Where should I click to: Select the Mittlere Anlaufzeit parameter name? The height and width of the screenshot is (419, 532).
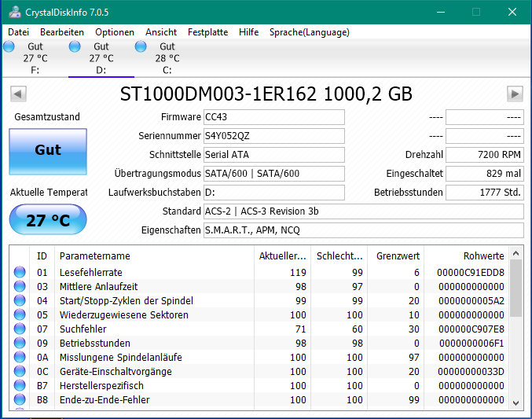point(99,287)
